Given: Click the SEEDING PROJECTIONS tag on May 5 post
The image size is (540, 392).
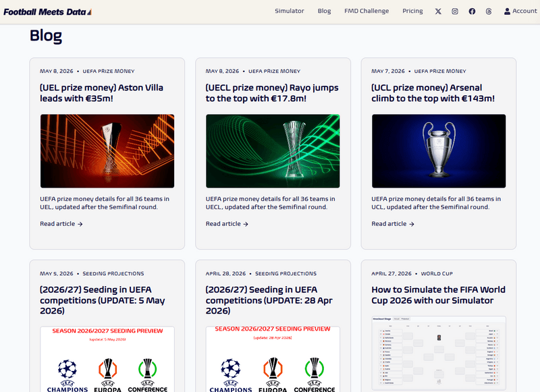Looking at the screenshot, I should click(x=113, y=274).
